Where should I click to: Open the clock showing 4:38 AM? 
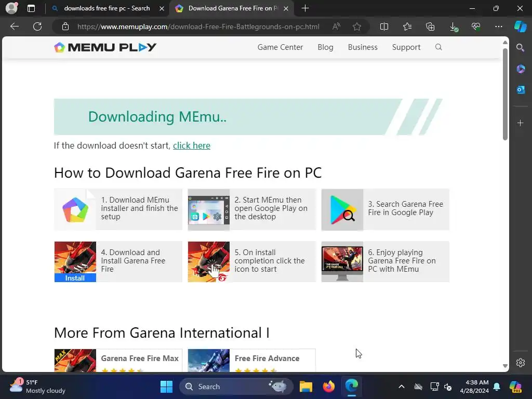coord(474,387)
